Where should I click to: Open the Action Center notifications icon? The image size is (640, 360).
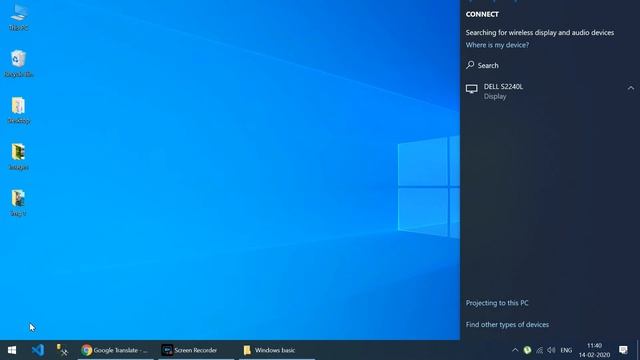click(623, 350)
